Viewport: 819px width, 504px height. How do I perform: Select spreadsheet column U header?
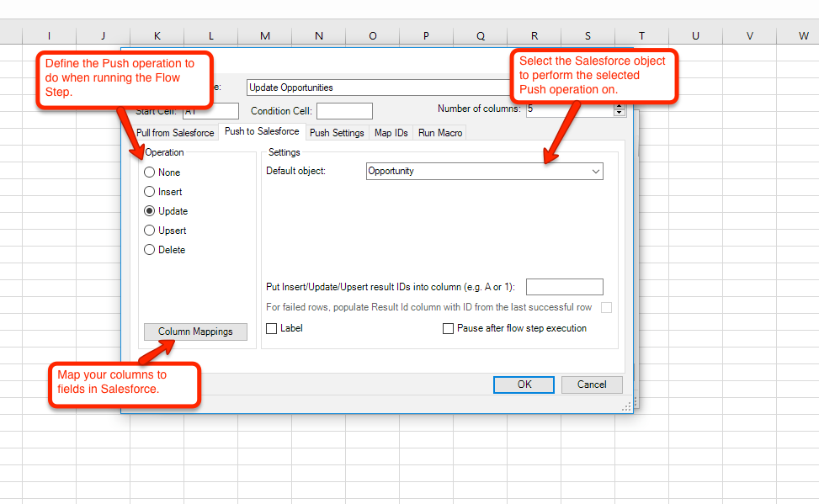(x=696, y=35)
